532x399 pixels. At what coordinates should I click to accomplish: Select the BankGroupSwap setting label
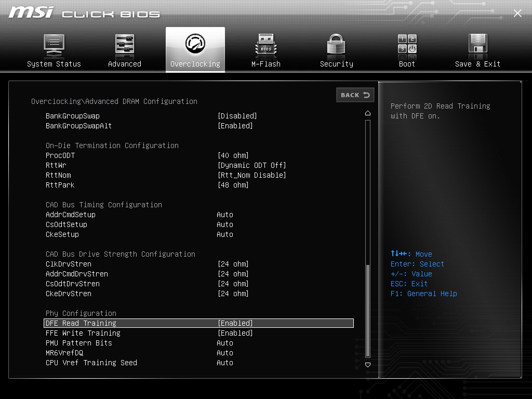pyautogui.click(x=73, y=116)
